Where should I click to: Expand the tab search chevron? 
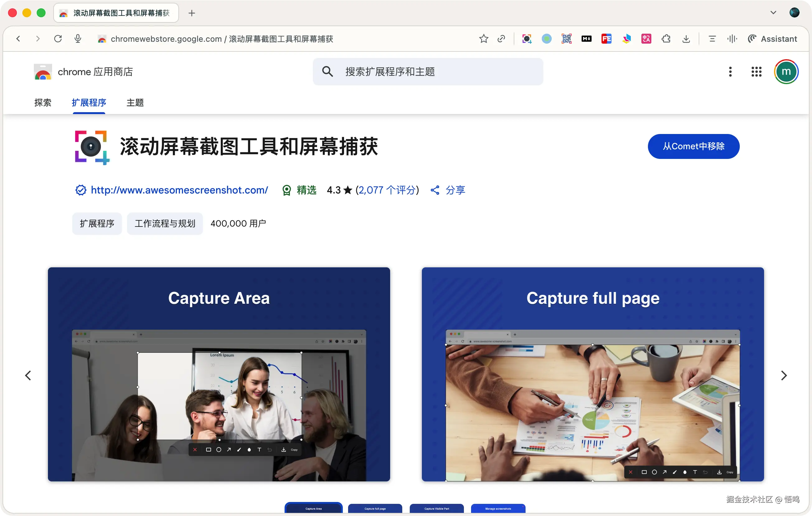773,13
